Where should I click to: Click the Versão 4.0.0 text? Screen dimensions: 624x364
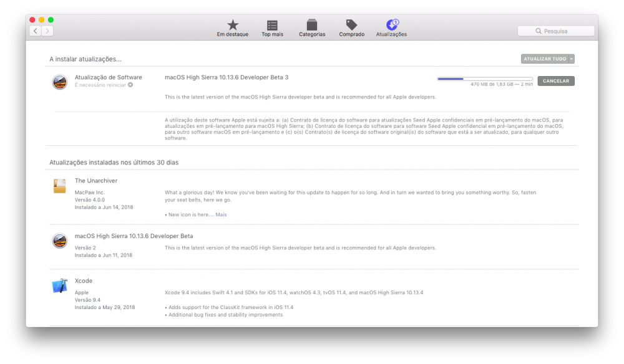coord(89,200)
